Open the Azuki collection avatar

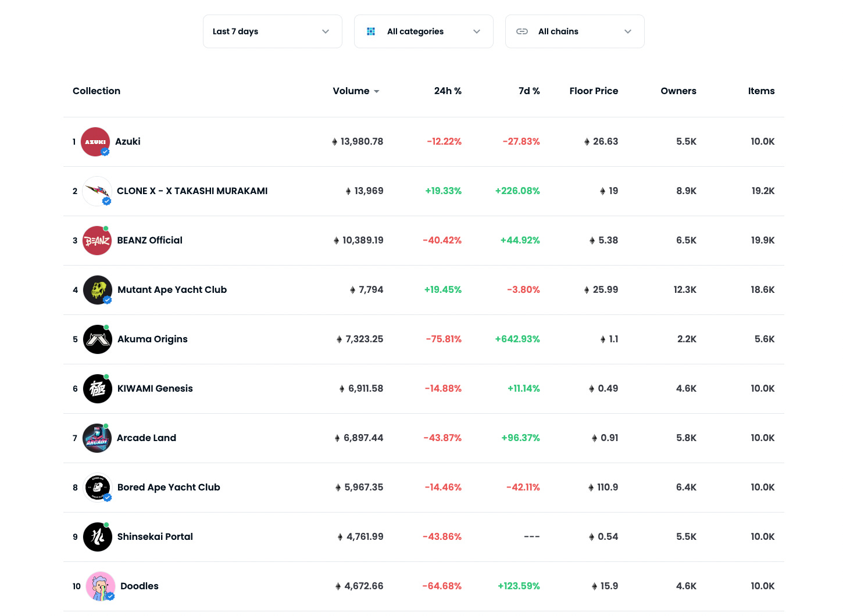coord(95,142)
